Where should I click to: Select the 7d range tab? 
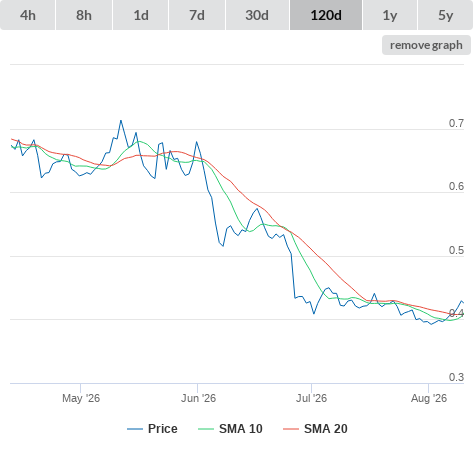197,15
